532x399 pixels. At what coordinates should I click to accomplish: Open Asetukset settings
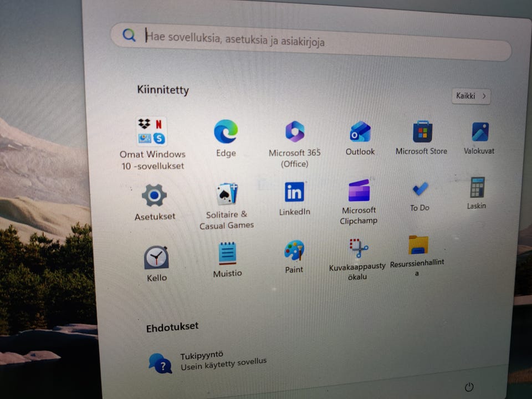155,203
